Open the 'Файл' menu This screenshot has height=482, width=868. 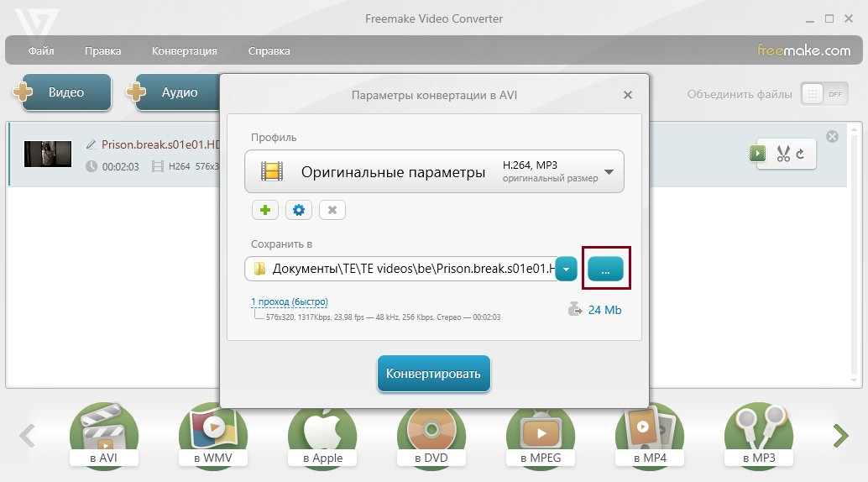pyautogui.click(x=41, y=51)
